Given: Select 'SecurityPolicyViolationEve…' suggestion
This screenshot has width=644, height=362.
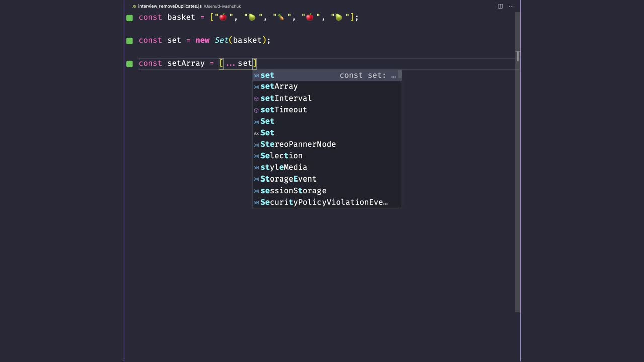Looking at the screenshot, I should 324,202.
